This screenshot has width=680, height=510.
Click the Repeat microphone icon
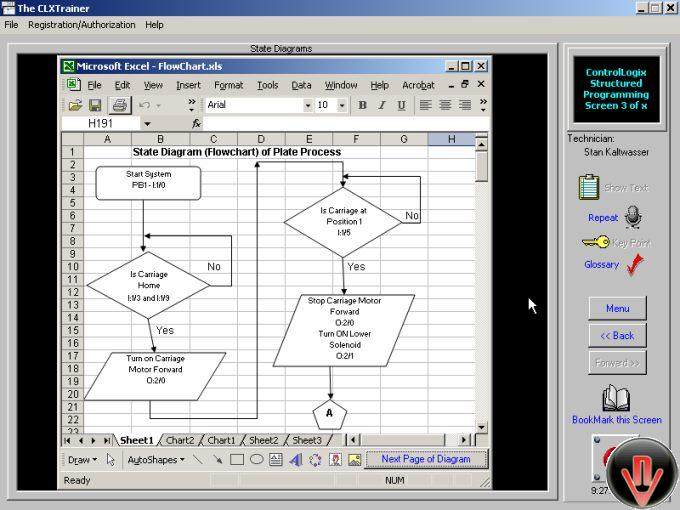click(633, 217)
